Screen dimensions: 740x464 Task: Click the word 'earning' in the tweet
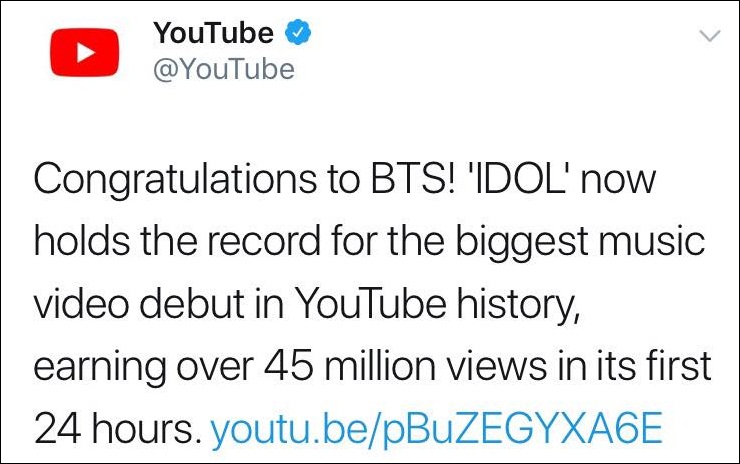[x=100, y=368]
